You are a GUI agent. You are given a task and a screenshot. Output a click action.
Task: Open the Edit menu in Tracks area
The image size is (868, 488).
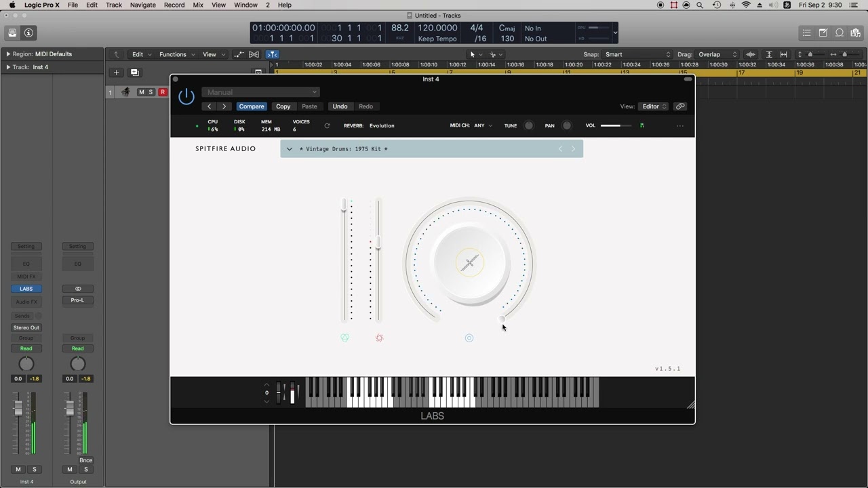[140, 54]
